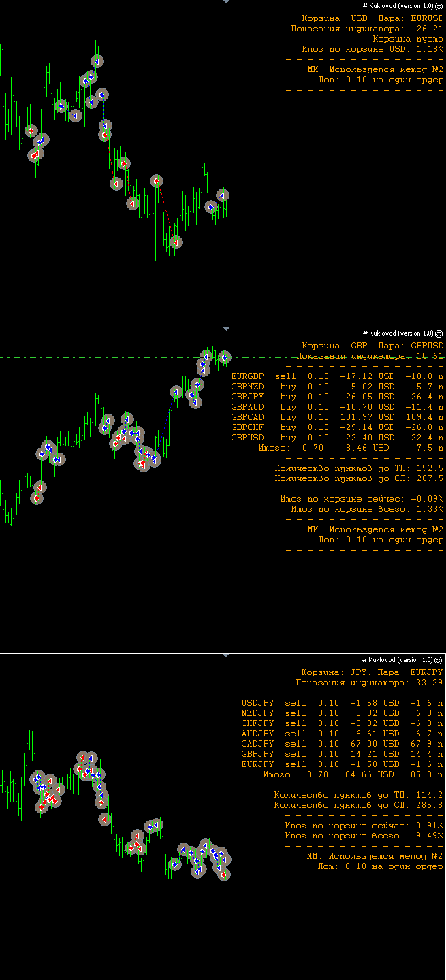Select the GBPJPY buy order row

pos(337,397)
